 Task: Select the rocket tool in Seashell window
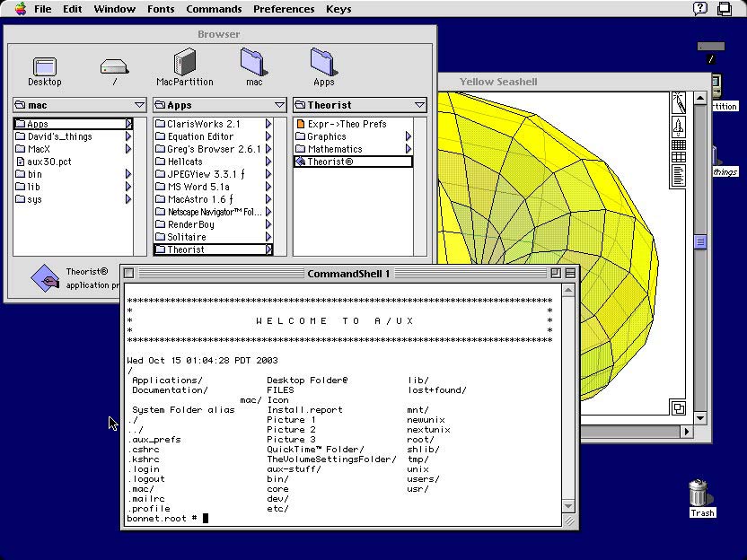(x=679, y=127)
